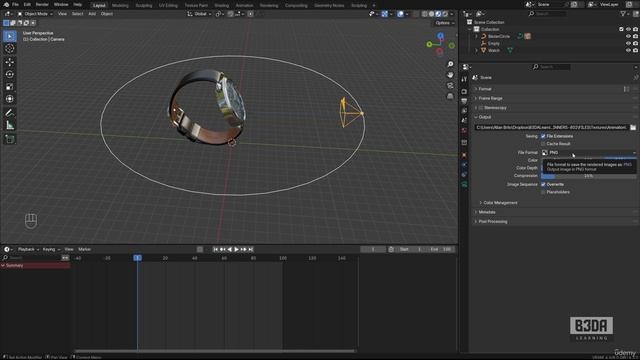The height and width of the screenshot is (360, 640).
Task: Expand the Metadata panel
Action: (487, 212)
